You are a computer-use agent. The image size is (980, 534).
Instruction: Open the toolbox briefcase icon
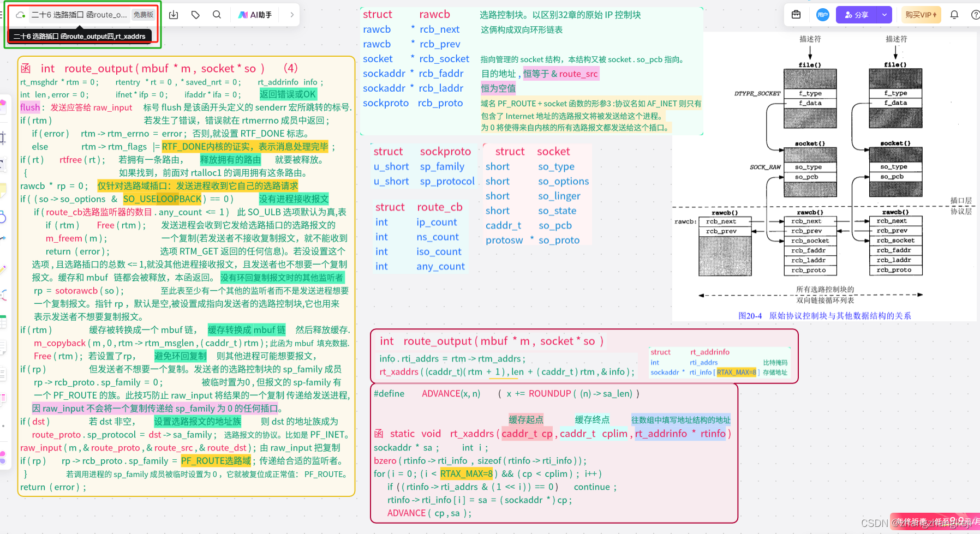click(796, 15)
